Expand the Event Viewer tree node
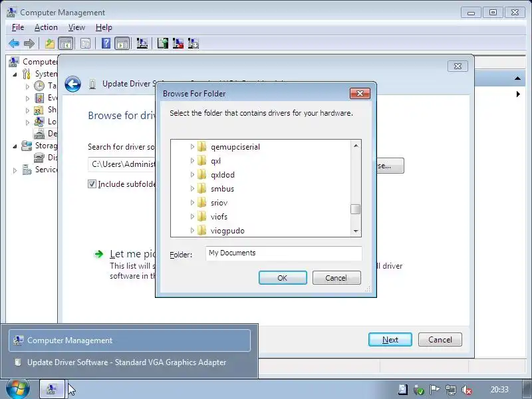This screenshot has width=532, height=399. pyautogui.click(x=27, y=98)
